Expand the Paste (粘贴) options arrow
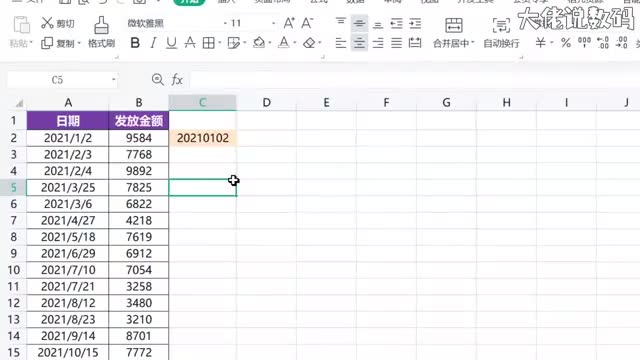 pos(31,43)
